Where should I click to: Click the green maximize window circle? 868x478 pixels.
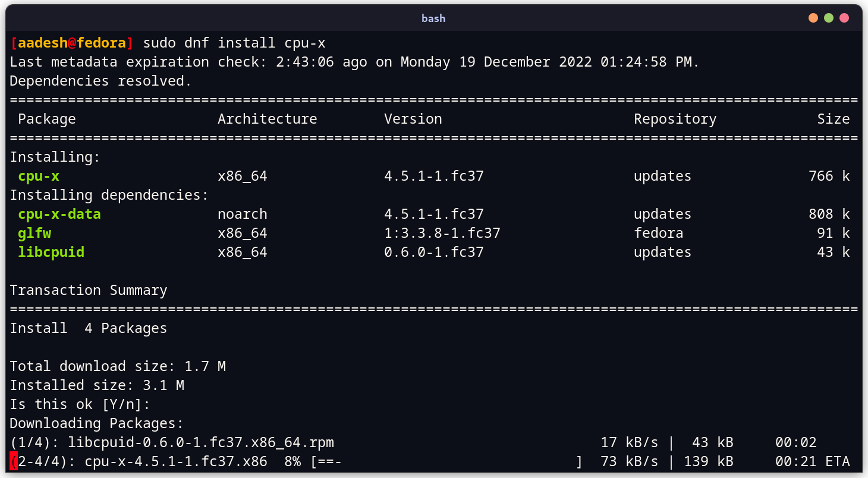(829, 18)
